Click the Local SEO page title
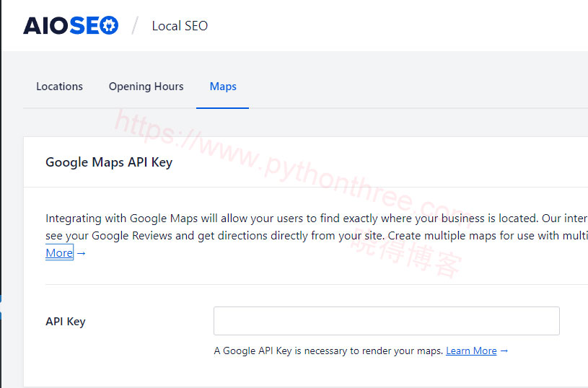This screenshot has width=588, height=388. tap(180, 26)
